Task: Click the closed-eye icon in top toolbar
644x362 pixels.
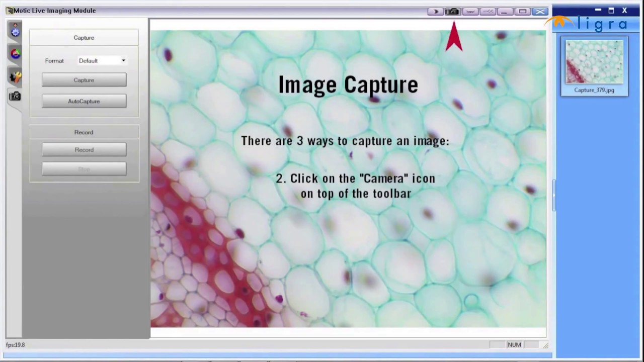Action: 470,12
